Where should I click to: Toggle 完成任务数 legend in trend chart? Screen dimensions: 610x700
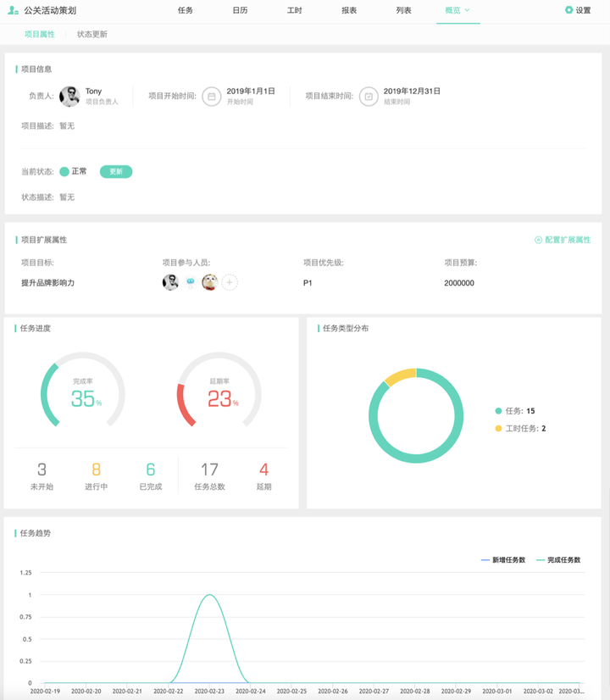pyautogui.click(x=558, y=560)
